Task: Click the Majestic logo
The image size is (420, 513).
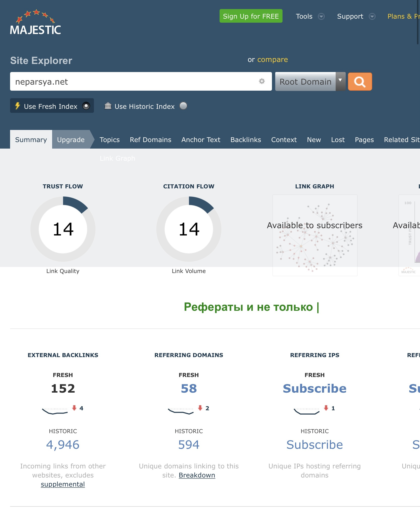Action: (35, 22)
